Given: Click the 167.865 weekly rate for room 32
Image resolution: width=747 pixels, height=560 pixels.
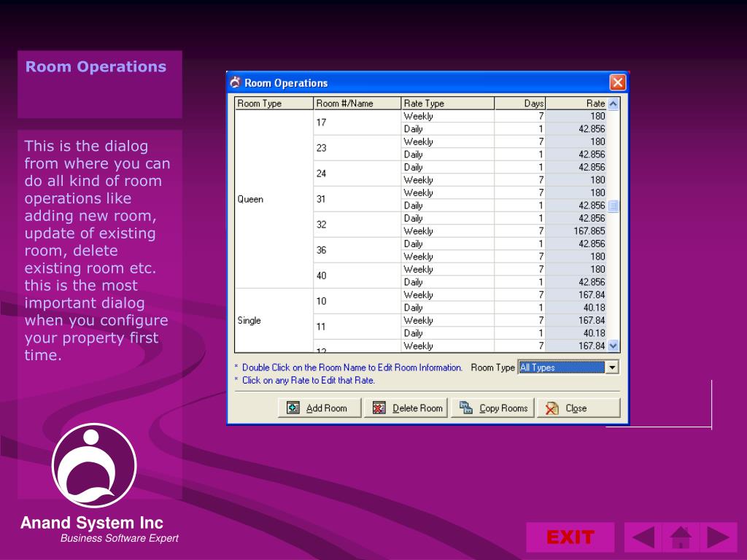Looking at the screenshot, I should [576, 231].
